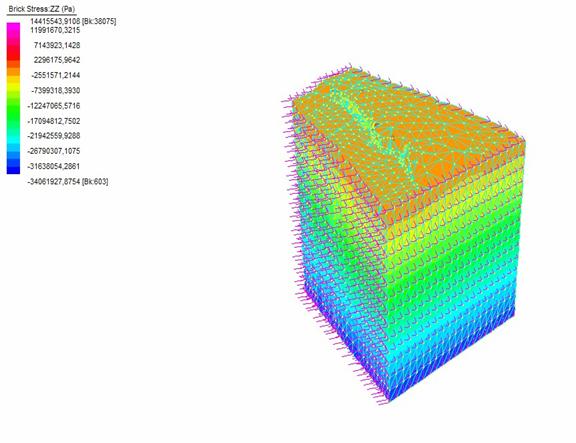Image resolution: width=576 pixels, height=443 pixels.
Task: Select the maximum value 14415543,9108 [Bk:38075]
Action: (73, 21)
